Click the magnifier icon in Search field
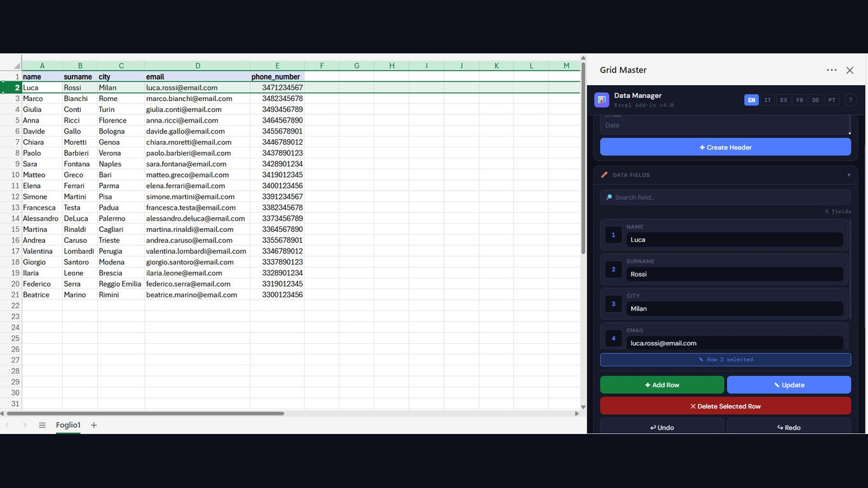The width and height of the screenshot is (868, 488). (611, 197)
